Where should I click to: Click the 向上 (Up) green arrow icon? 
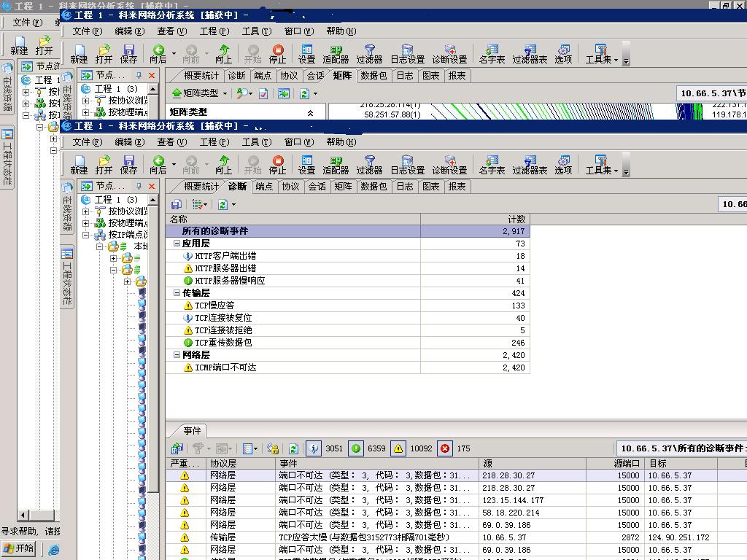223,164
